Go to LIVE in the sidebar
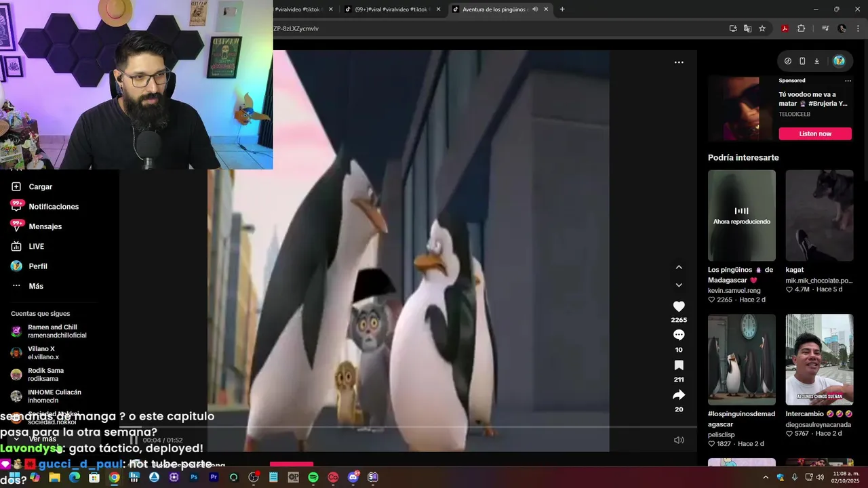 click(x=28, y=247)
